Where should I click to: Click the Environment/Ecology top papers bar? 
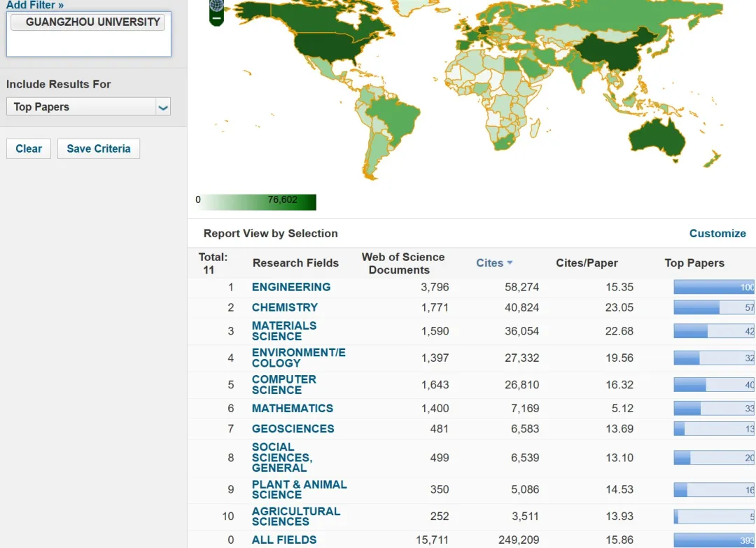tap(714, 358)
